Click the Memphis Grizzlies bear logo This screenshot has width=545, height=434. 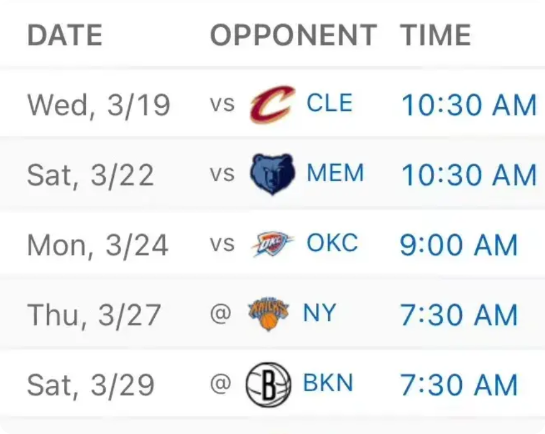coord(272,174)
